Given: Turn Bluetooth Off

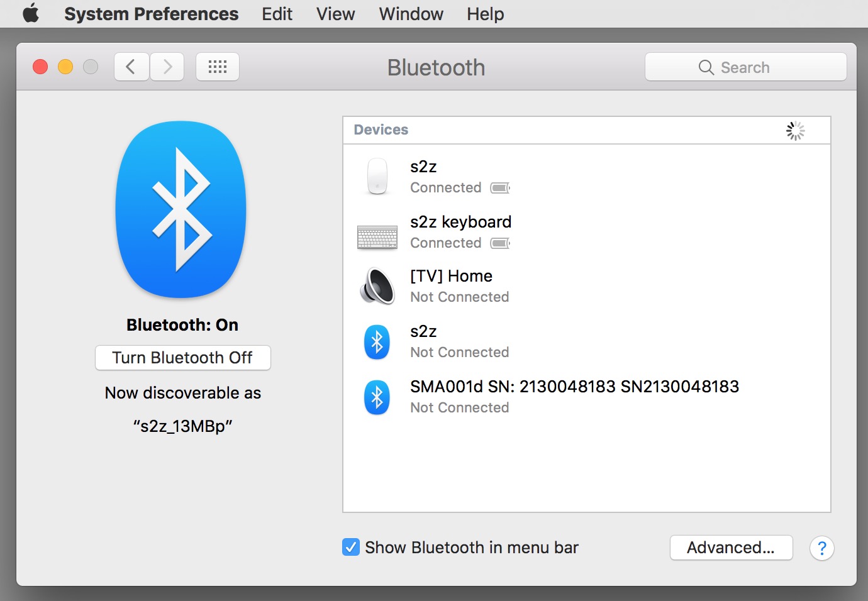Looking at the screenshot, I should point(183,358).
